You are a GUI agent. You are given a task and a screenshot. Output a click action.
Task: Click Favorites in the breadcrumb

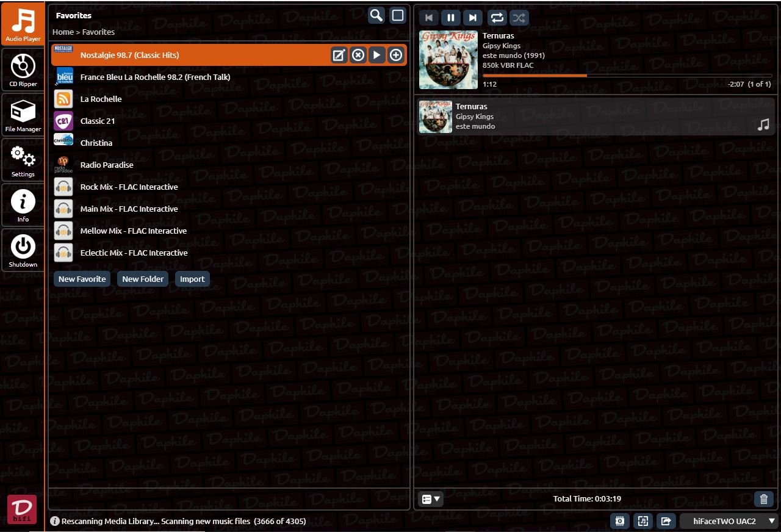click(x=98, y=32)
